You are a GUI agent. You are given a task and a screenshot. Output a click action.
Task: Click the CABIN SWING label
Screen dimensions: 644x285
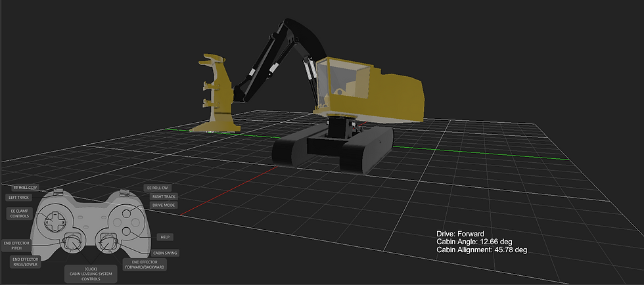[x=165, y=253]
